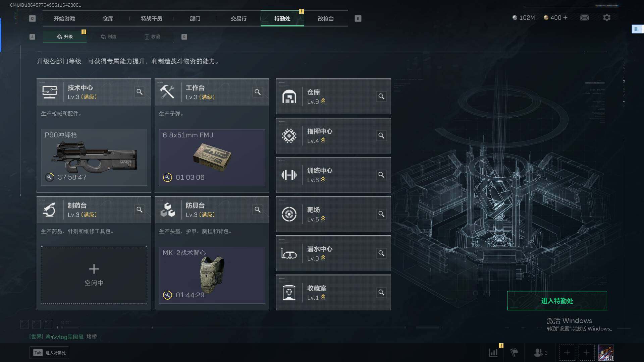644x362 pixels.
Task: Open the player avatar thumbnail
Action: point(606,353)
